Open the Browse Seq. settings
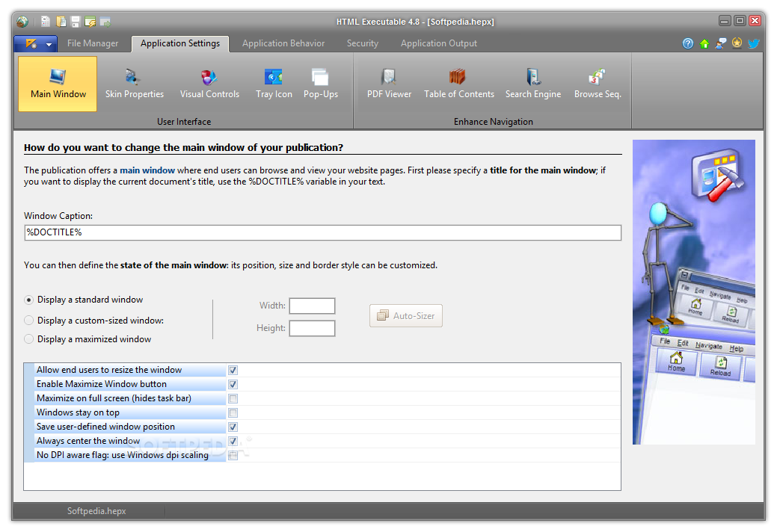Screen dimensions: 777x532 598,84
